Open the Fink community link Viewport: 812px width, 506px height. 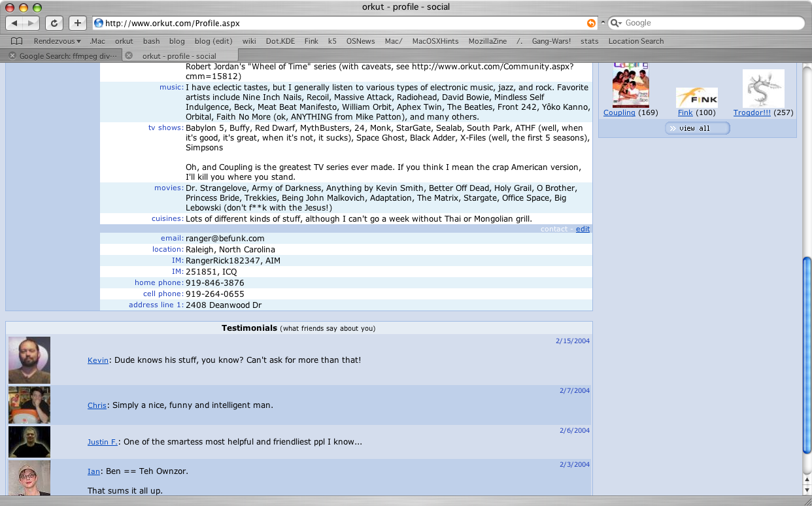(x=685, y=112)
